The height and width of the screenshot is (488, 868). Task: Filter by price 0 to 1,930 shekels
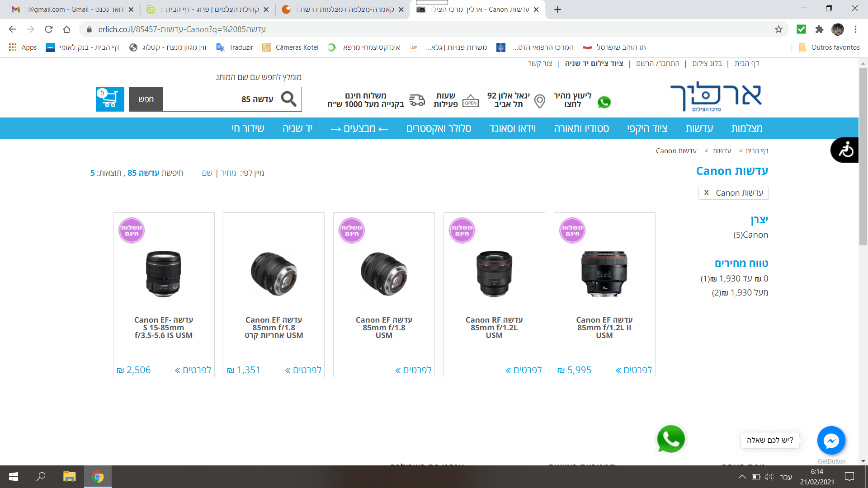click(x=734, y=279)
